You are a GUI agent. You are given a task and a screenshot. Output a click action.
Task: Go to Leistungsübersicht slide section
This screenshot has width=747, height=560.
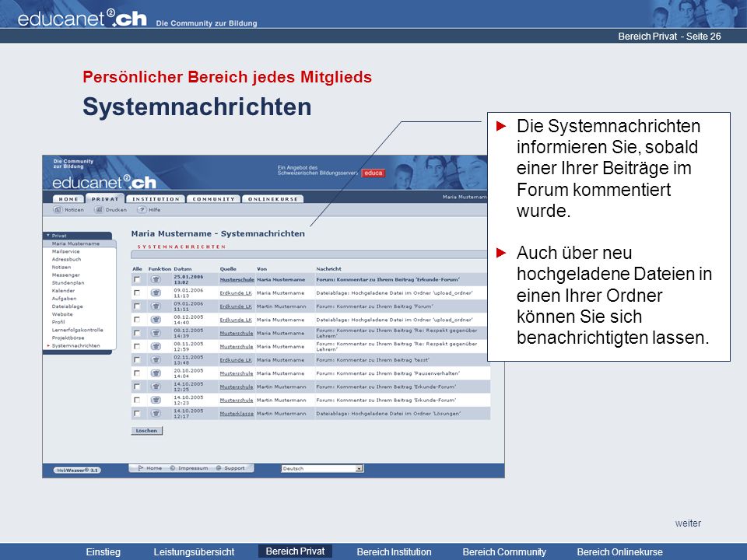tap(194, 552)
